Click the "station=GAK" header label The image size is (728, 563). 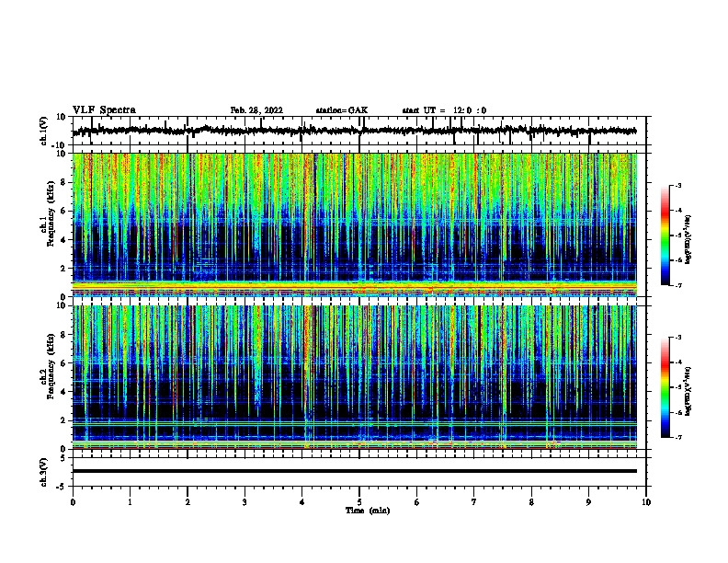[342, 110]
